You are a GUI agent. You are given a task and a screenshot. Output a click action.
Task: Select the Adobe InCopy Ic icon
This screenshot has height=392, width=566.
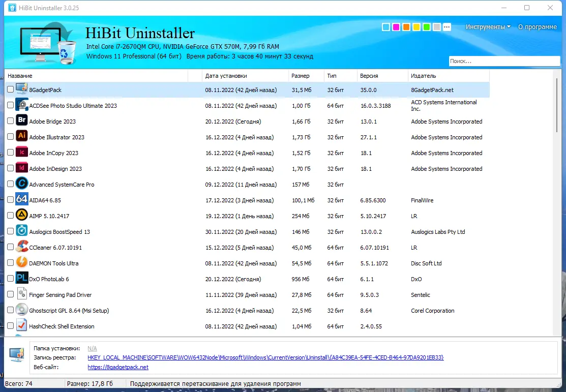[21, 152]
